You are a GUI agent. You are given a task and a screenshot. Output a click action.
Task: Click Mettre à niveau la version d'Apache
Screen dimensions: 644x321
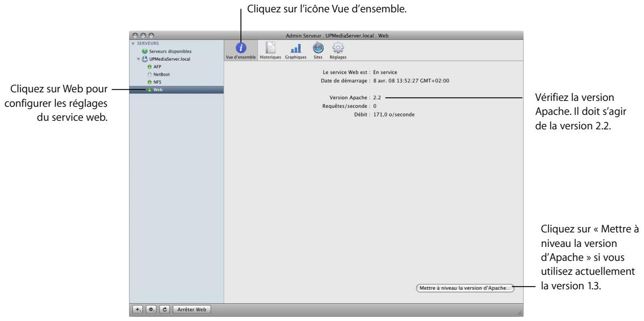(x=465, y=288)
